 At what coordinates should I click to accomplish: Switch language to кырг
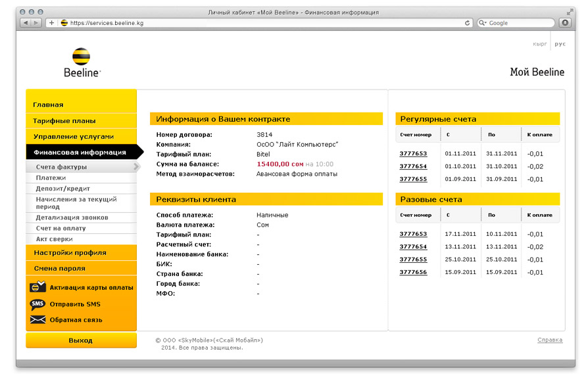pyautogui.click(x=539, y=44)
